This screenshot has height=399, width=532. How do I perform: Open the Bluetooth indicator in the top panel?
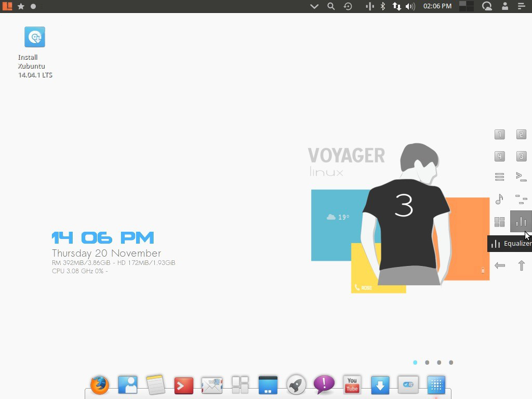[383, 6]
